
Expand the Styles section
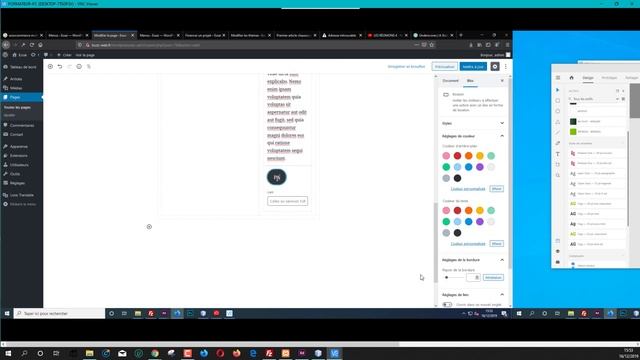tap(473, 123)
